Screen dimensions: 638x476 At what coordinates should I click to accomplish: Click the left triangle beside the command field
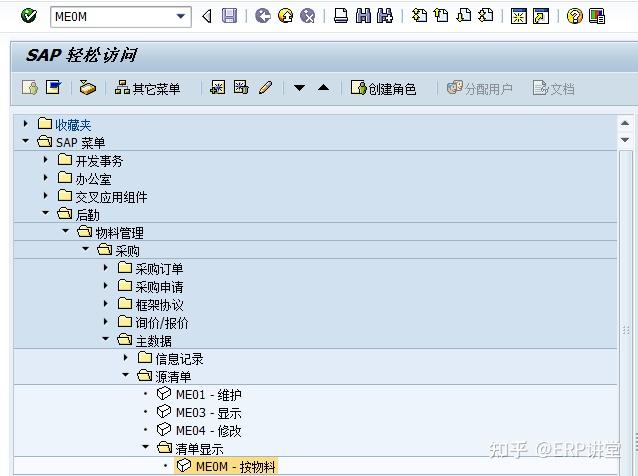[x=207, y=17]
